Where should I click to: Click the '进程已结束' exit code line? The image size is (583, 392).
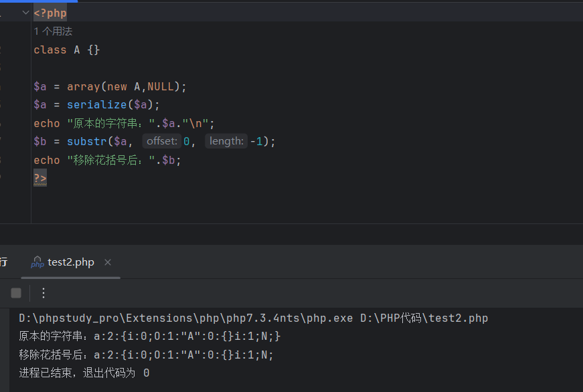click(x=84, y=373)
